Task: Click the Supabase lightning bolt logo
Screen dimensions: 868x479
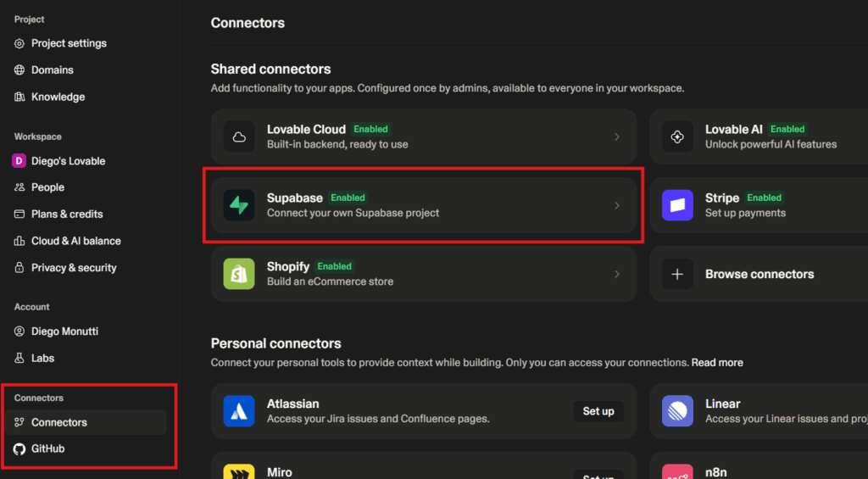Action: pyautogui.click(x=239, y=205)
